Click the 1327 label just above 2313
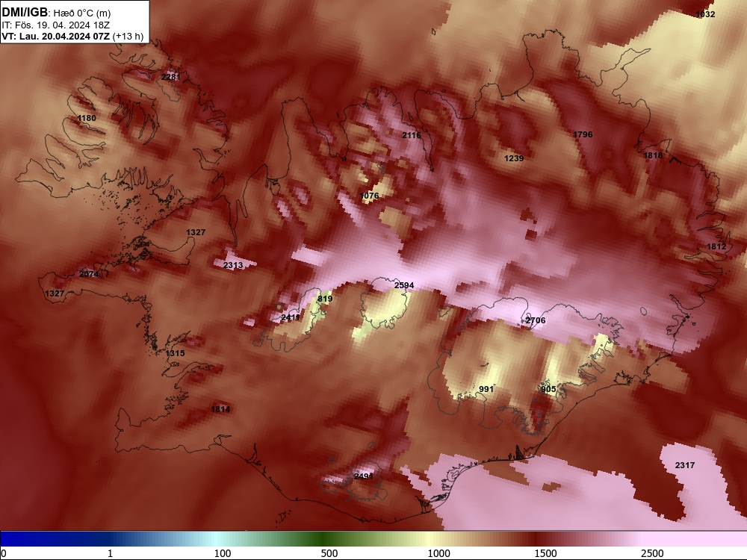This screenshot has width=747, height=560. pos(196,232)
